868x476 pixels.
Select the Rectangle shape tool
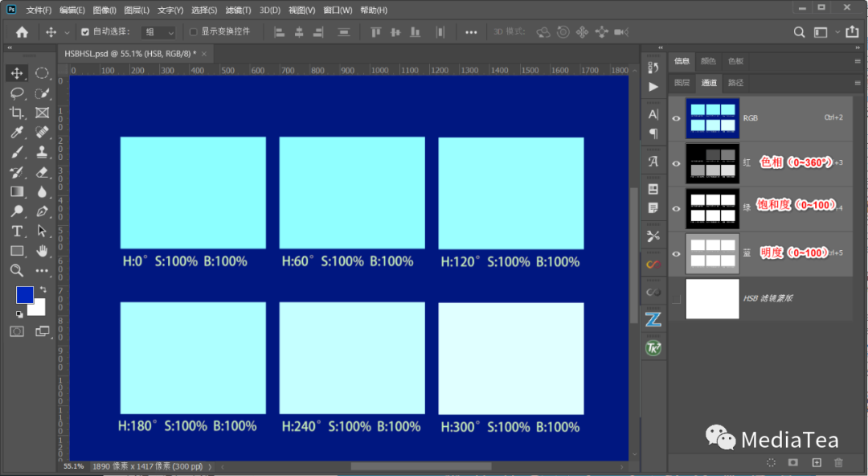coord(17,251)
